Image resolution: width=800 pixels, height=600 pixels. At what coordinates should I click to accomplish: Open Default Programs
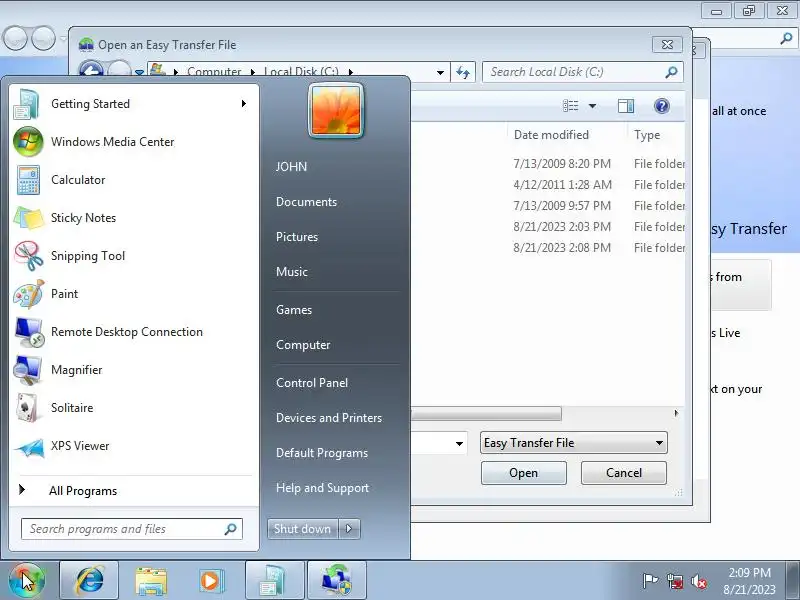point(322,453)
